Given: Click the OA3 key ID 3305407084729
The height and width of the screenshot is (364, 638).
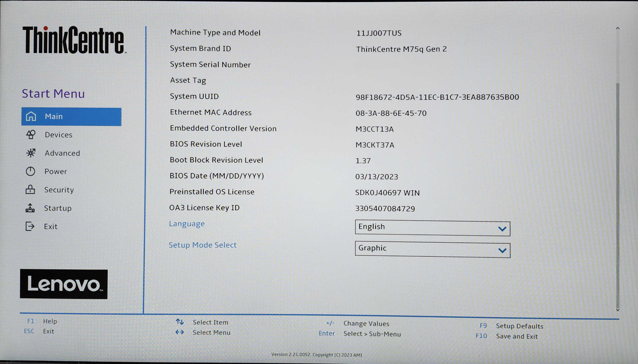Looking at the screenshot, I should (385, 209).
